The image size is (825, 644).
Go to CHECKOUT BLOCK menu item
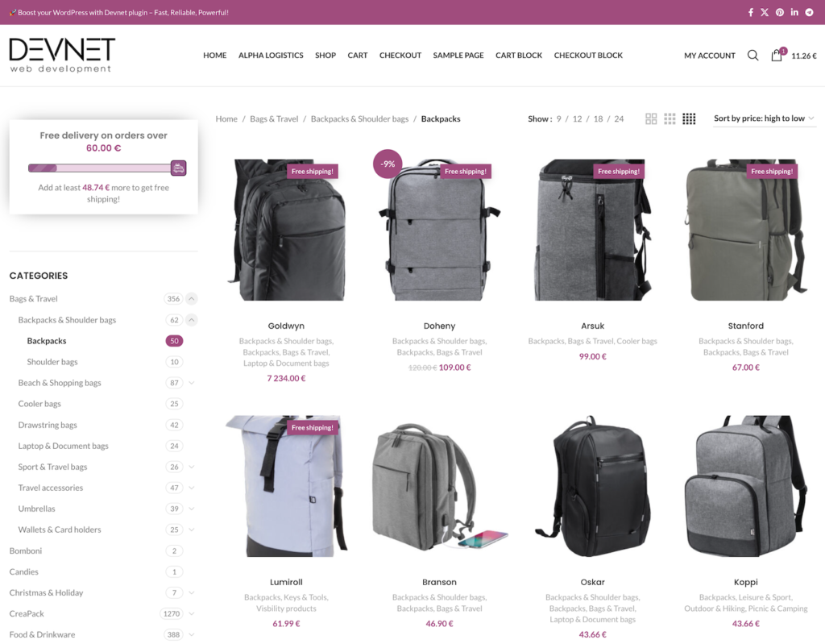(588, 56)
